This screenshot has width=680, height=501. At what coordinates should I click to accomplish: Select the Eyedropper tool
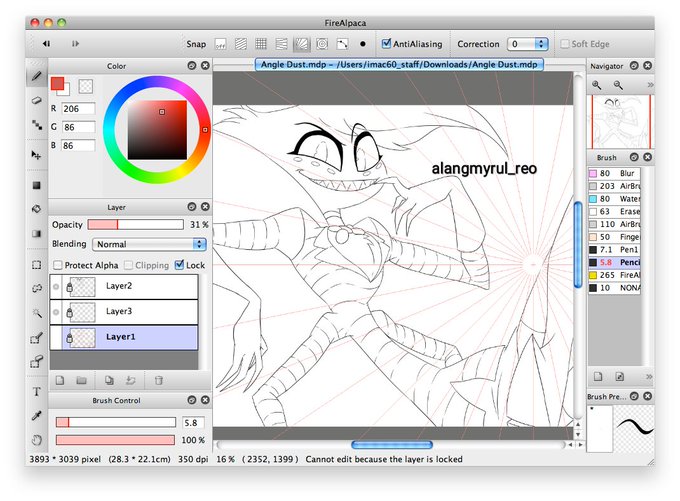[36, 416]
